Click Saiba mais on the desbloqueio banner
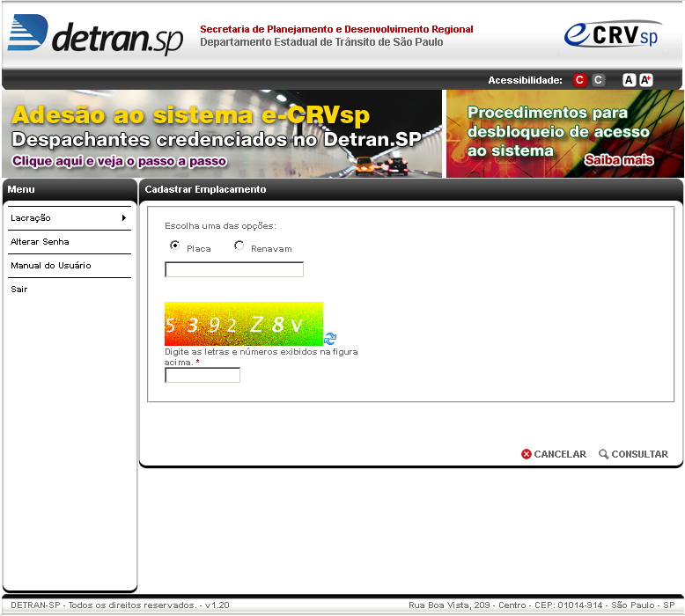The image size is (685, 616). (x=619, y=160)
